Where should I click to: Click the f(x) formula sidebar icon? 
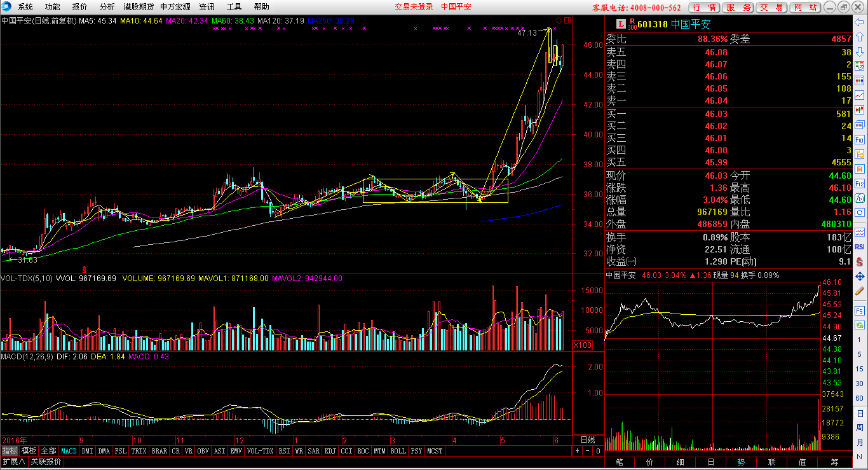pyautogui.click(x=860, y=198)
